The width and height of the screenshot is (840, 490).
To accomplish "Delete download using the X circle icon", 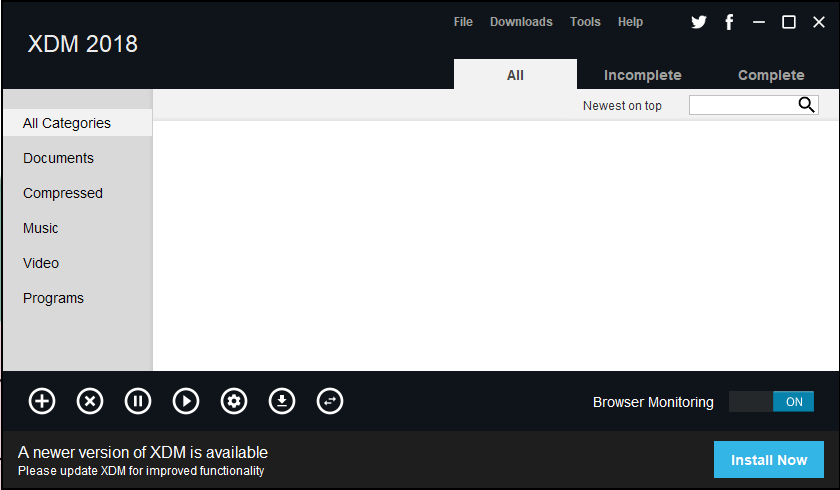I will tap(90, 401).
